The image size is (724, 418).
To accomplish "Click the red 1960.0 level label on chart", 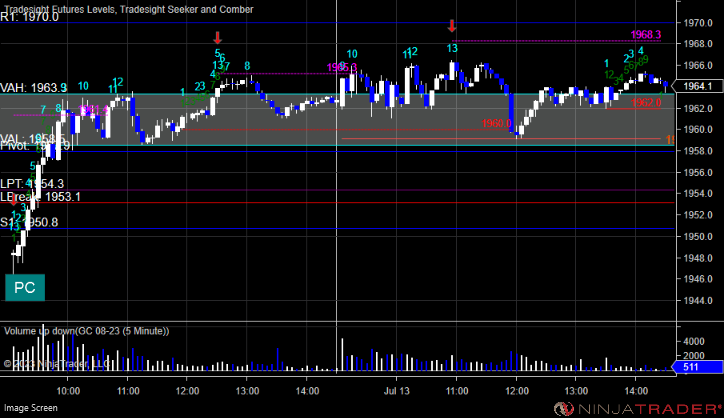I will pyautogui.click(x=497, y=124).
